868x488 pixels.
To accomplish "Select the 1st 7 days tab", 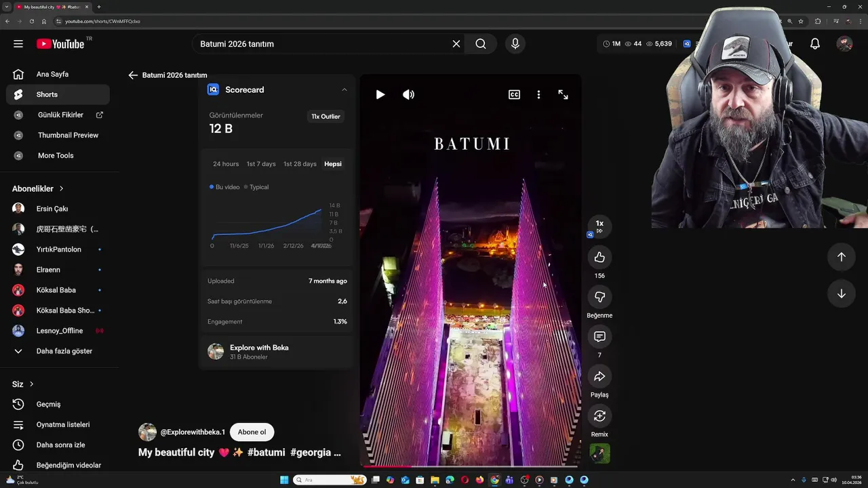I will point(261,164).
